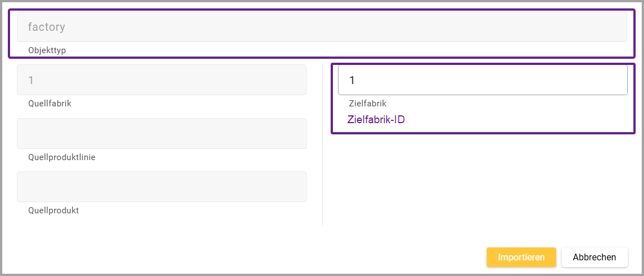Select the disabled Objekttyp field
The height and width of the screenshot is (276, 644).
tap(322, 27)
